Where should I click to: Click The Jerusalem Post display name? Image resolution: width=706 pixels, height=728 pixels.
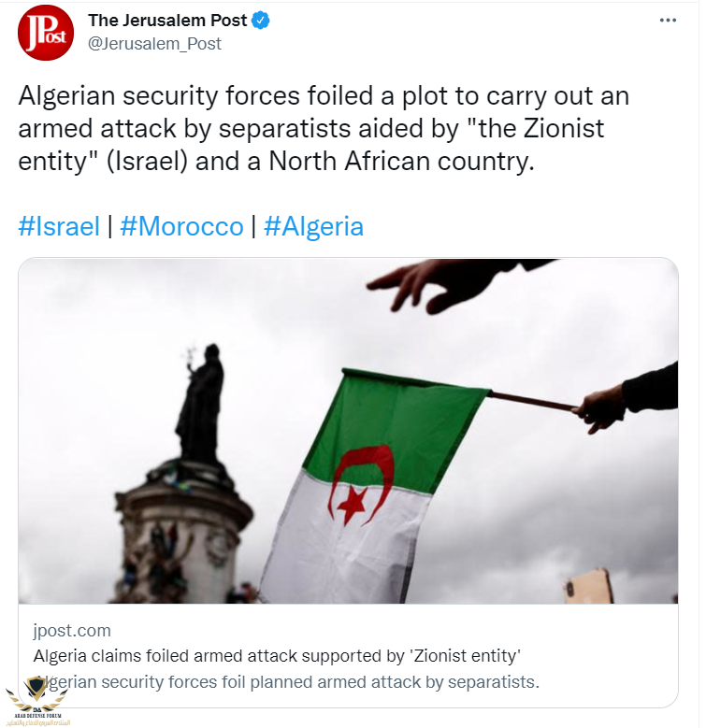click(166, 20)
